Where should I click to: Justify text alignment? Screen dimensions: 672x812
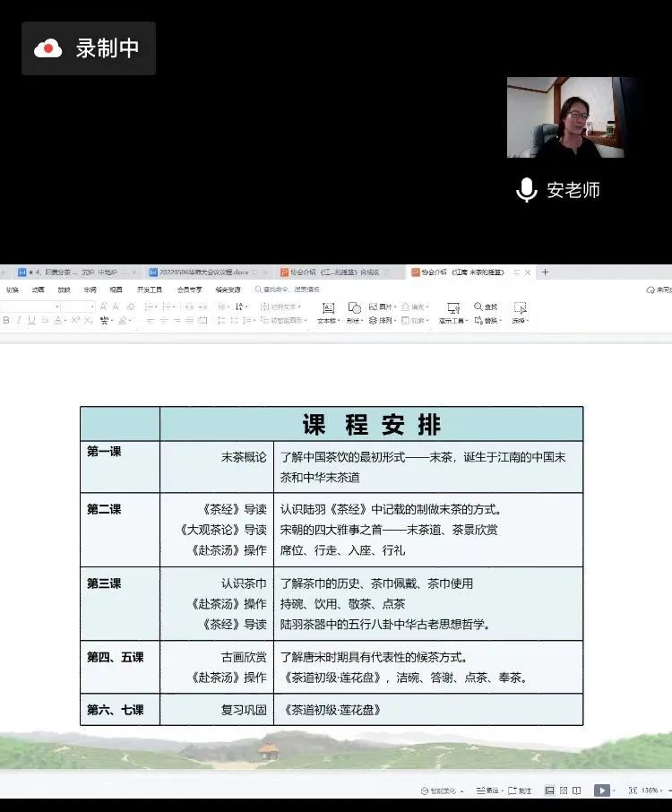pyautogui.click(x=189, y=321)
